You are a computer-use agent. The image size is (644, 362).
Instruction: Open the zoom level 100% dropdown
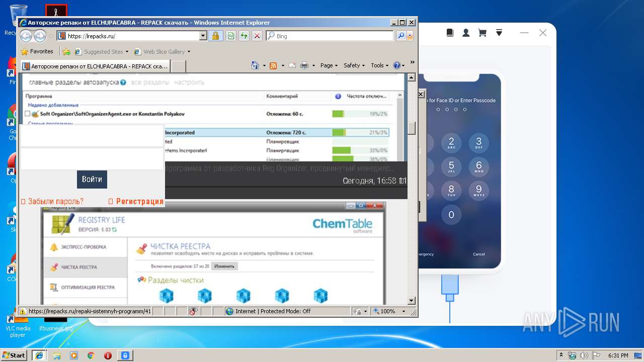tap(404, 311)
